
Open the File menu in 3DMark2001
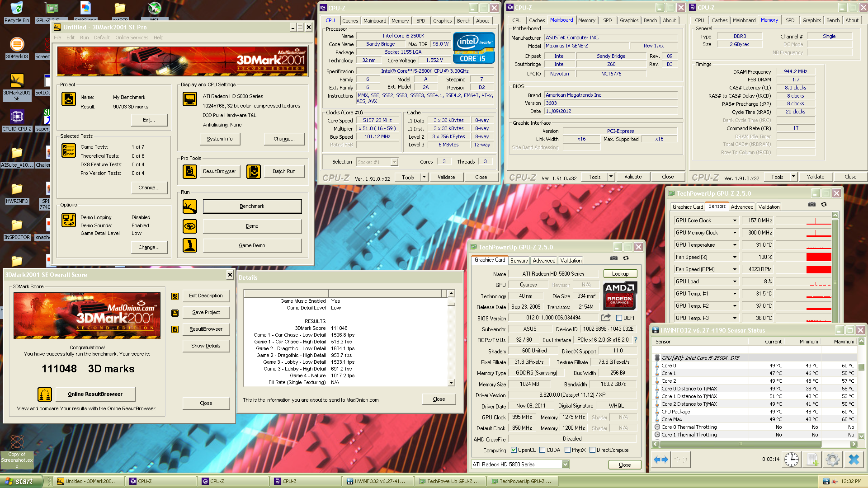point(57,38)
